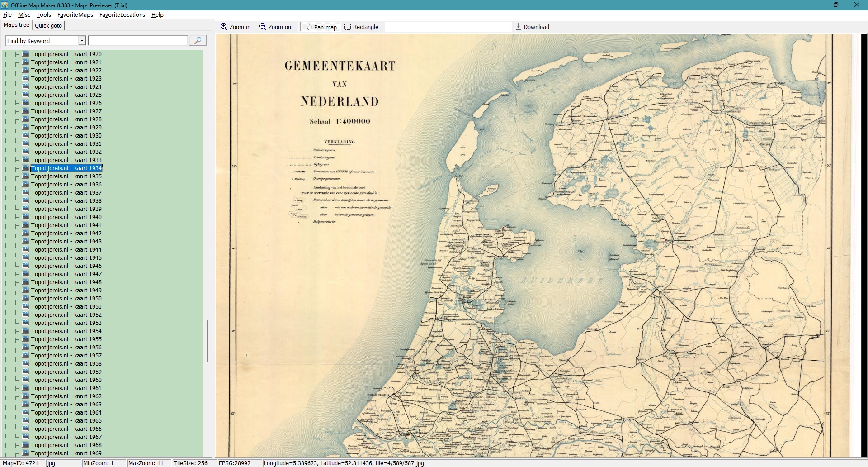
Task: Select the Pan map hand tool
Action: [309, 27]
